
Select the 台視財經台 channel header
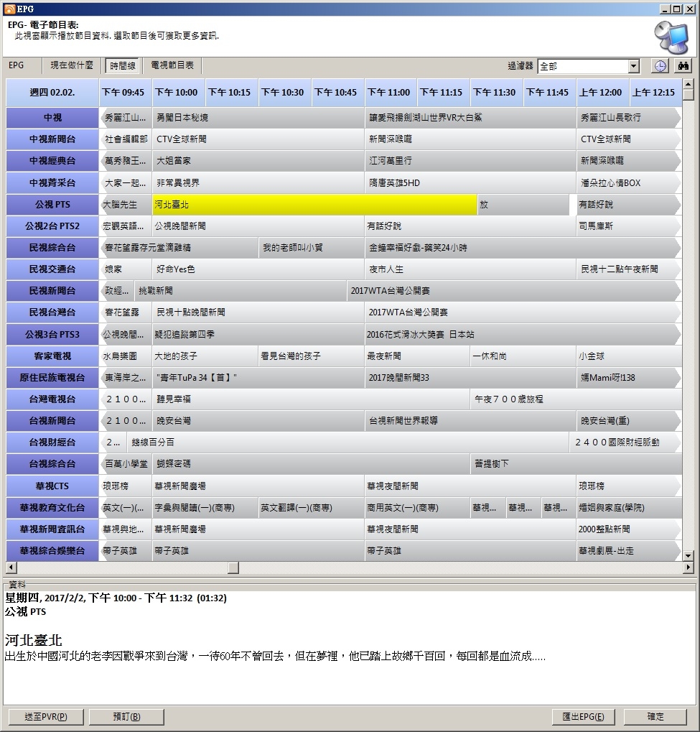pos(52,442)
